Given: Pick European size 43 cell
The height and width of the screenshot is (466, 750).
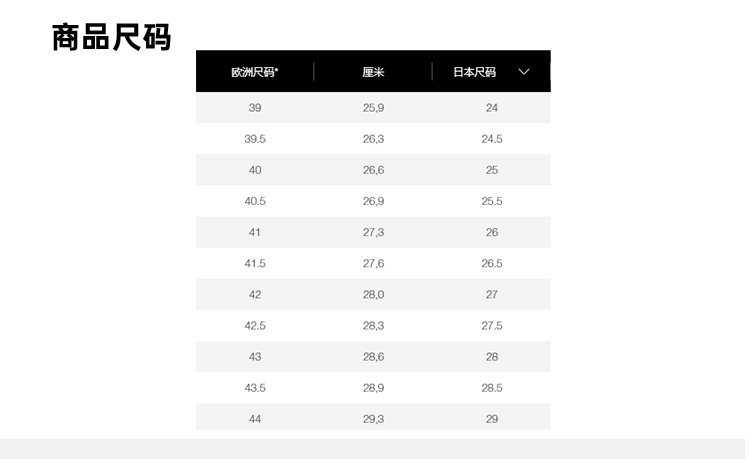Looking at the screenshot, I should 255,357.
